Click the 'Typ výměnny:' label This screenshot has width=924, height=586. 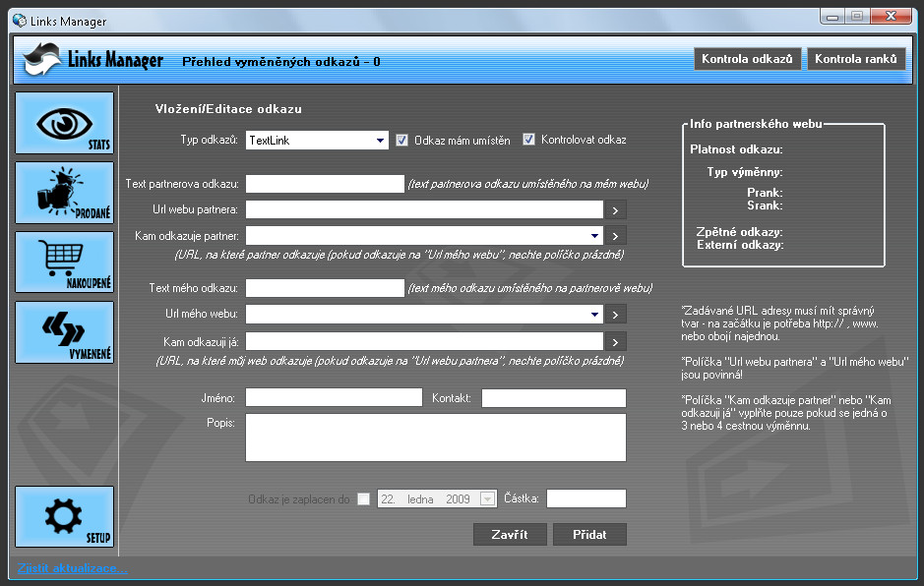745,173
